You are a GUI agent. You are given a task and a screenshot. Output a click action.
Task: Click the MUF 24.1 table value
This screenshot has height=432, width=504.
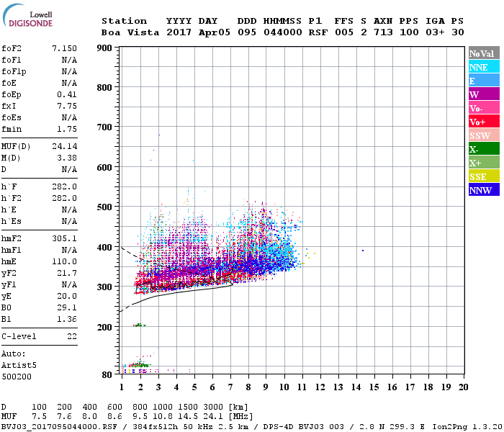213,417
